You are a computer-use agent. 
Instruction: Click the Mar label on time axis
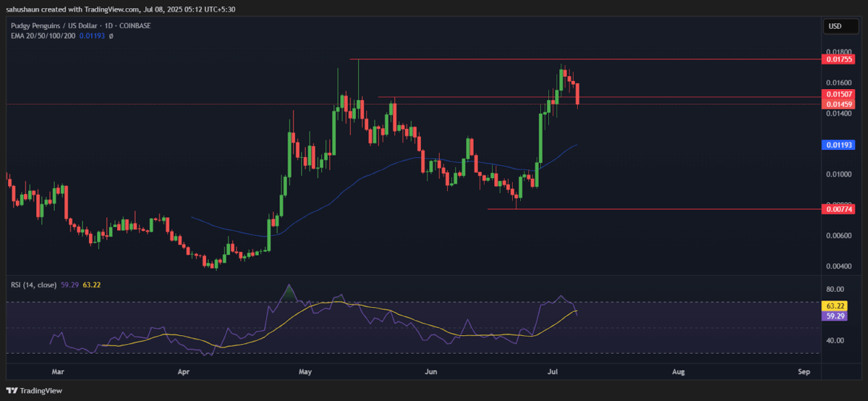click(59, 371)
